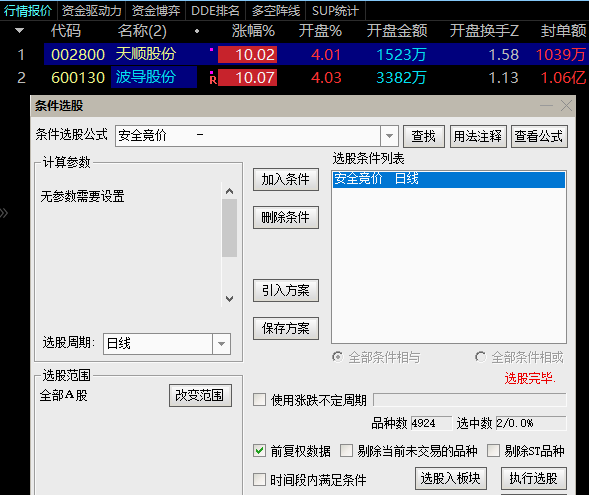Select the 全部条件相与 radio button

point(338,357)
